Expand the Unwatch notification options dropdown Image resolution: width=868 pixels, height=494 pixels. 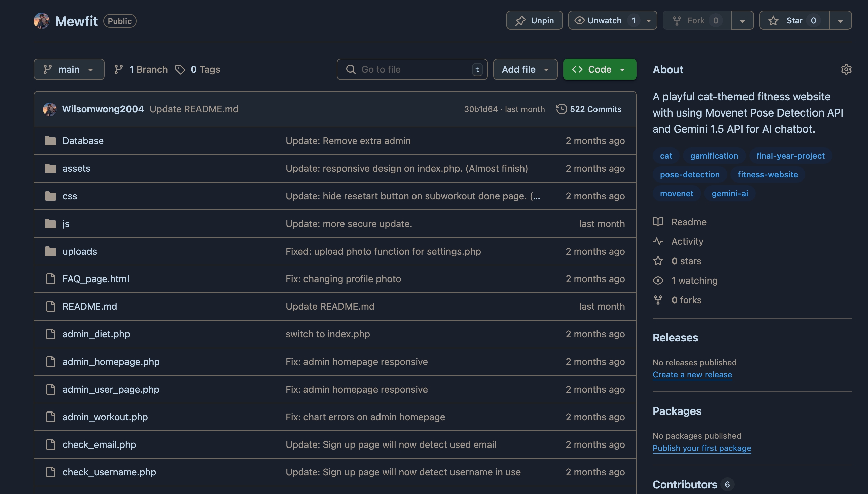point(648,20)
